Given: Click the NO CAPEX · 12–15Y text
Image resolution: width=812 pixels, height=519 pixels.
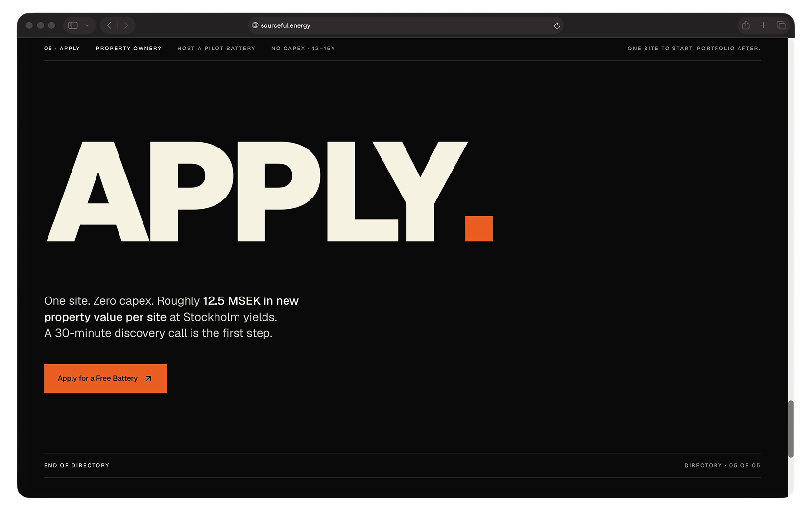Looking at the screenshot, I should click(303, 48).
